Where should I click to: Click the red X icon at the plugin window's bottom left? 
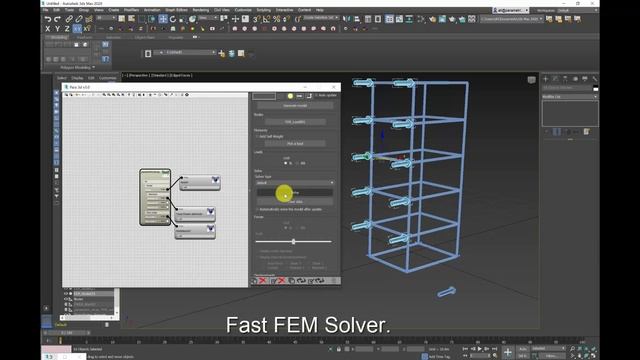point(263,280)
